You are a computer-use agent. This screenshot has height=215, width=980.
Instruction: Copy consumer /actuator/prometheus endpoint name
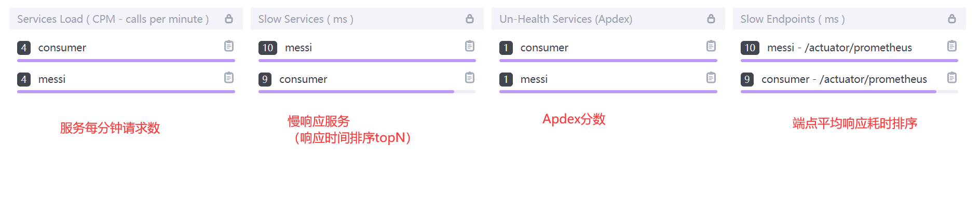click(x=952, y=78)
